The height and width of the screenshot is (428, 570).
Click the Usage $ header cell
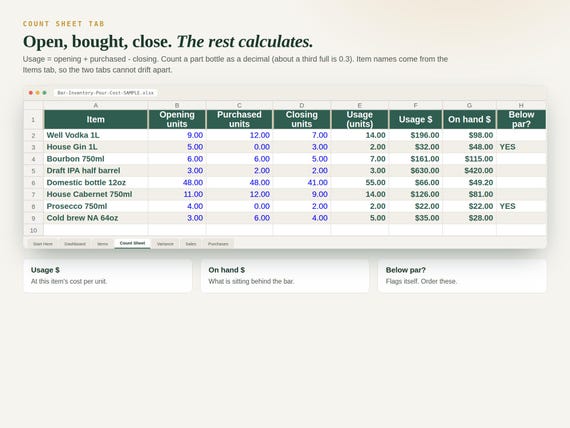416,120
